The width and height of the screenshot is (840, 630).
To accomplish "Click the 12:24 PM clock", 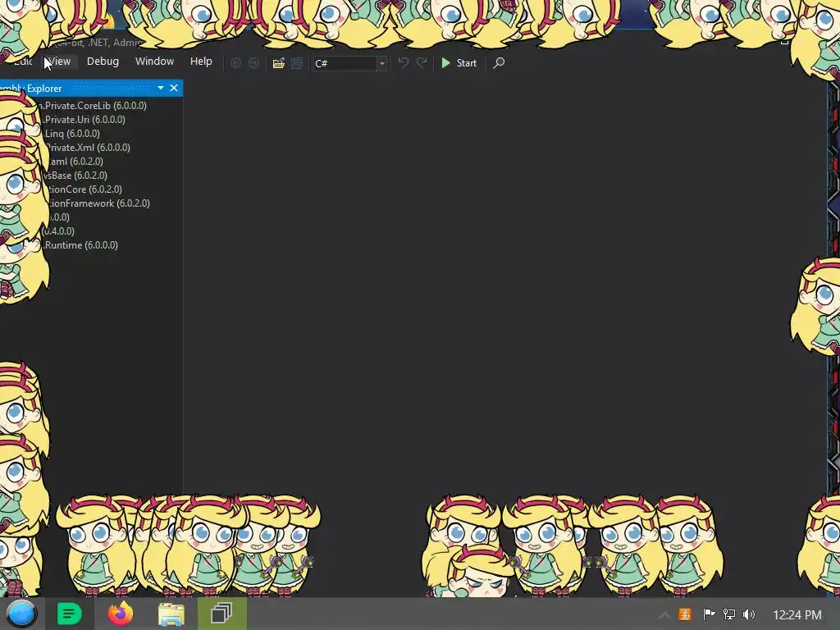I will pyautogui.click(x=797, y=615).
